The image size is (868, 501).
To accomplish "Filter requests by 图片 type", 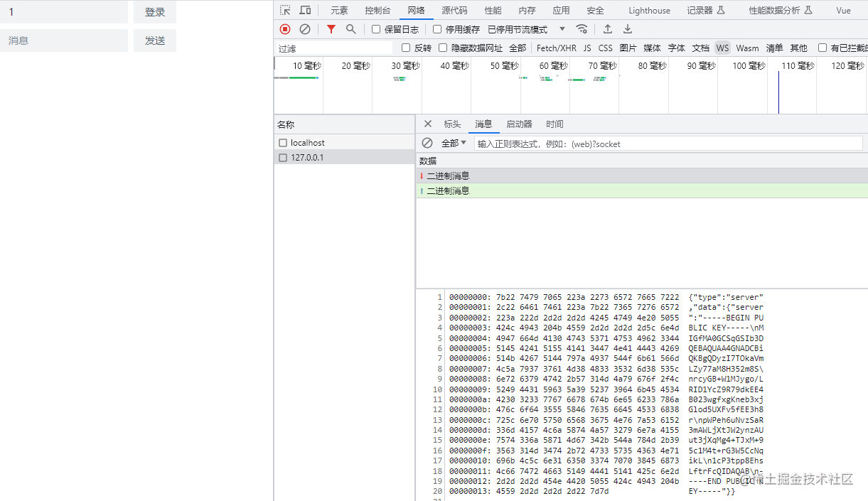I will (628, 48).
